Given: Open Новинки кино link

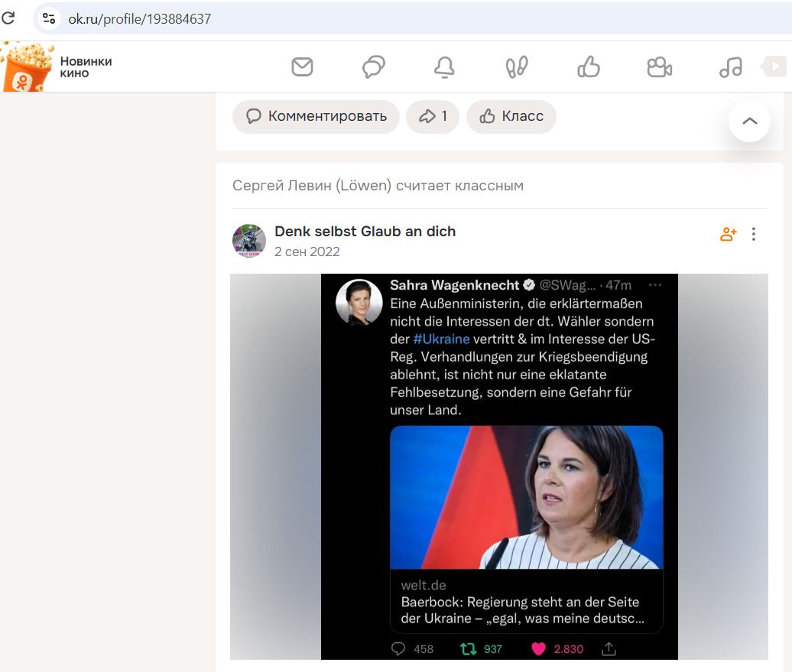Looking at the screenshot, I should click(86, 67).
